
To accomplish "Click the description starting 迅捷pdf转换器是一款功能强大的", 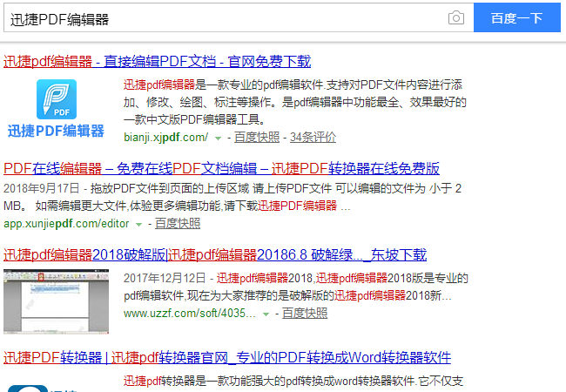I will 293,381.
